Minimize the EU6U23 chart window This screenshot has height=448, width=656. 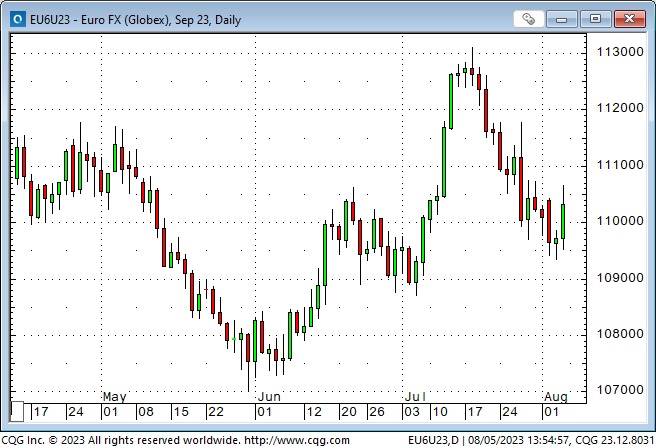(x=561, y=19)
